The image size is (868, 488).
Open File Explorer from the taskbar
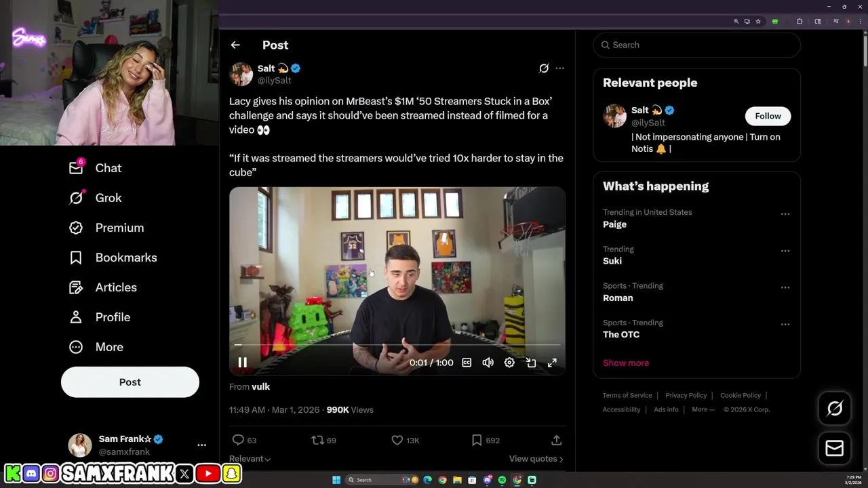(x=457, y=480)
